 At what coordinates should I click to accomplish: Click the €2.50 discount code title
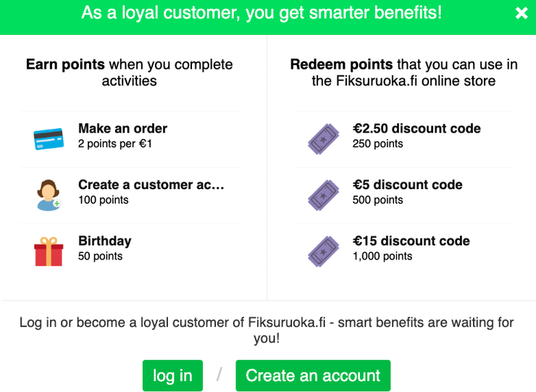coord(416,128)
